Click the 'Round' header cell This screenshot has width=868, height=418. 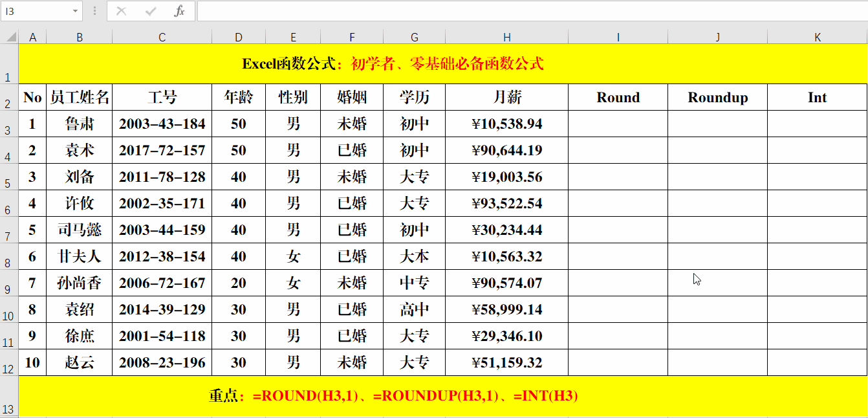click(618, 97)
